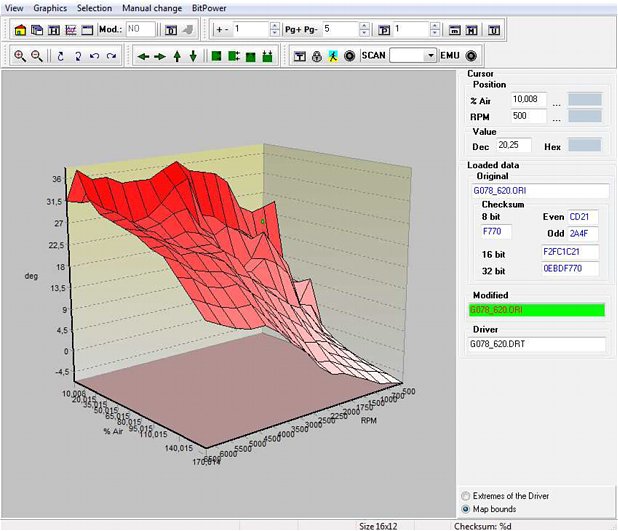
Task: Zoom in with the plus magnifier
Action: pyautogui.click(x=20, y=56)
